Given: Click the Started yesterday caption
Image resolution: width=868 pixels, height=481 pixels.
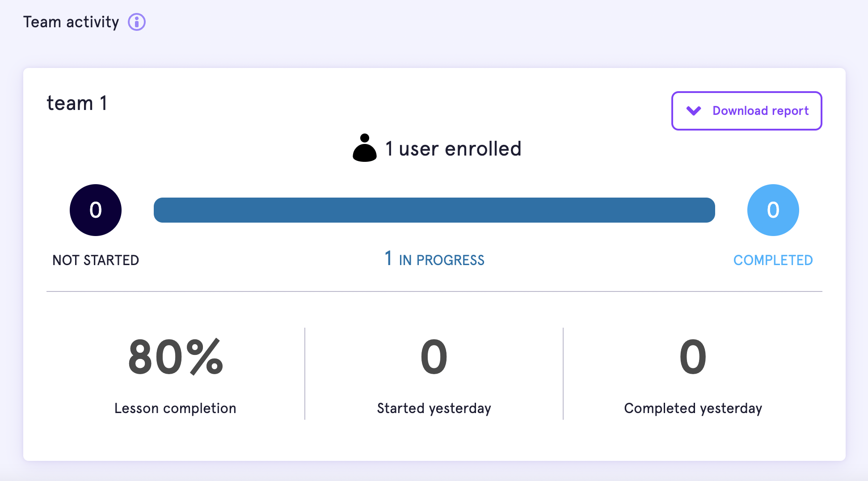Looking at the screenshot, I should [434, 409].
